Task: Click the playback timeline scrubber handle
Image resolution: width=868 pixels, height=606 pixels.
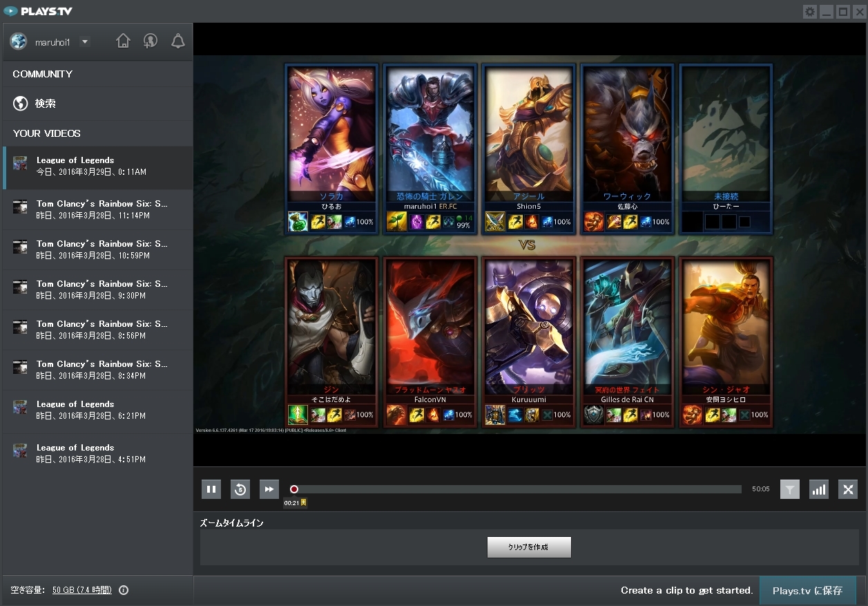Action: coord(294,489)
